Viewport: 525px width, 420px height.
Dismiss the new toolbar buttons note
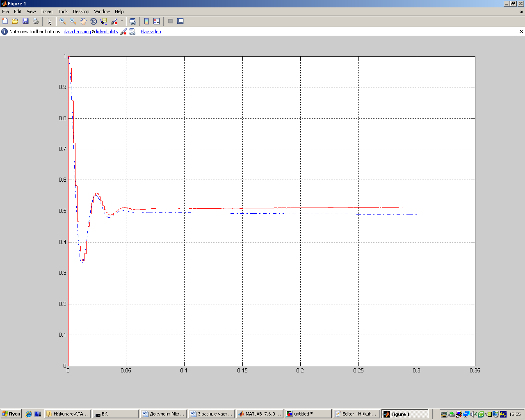coord(521,32)
